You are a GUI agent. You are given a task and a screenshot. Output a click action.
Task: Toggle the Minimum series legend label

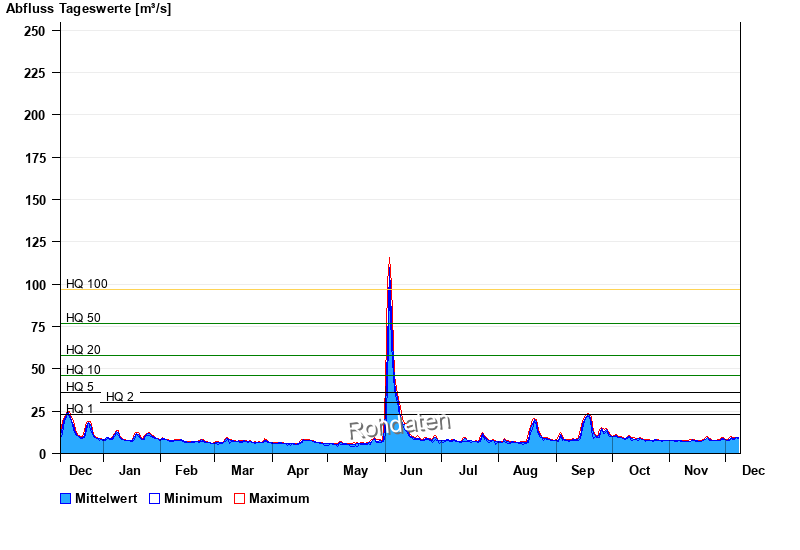pos(193,499)
